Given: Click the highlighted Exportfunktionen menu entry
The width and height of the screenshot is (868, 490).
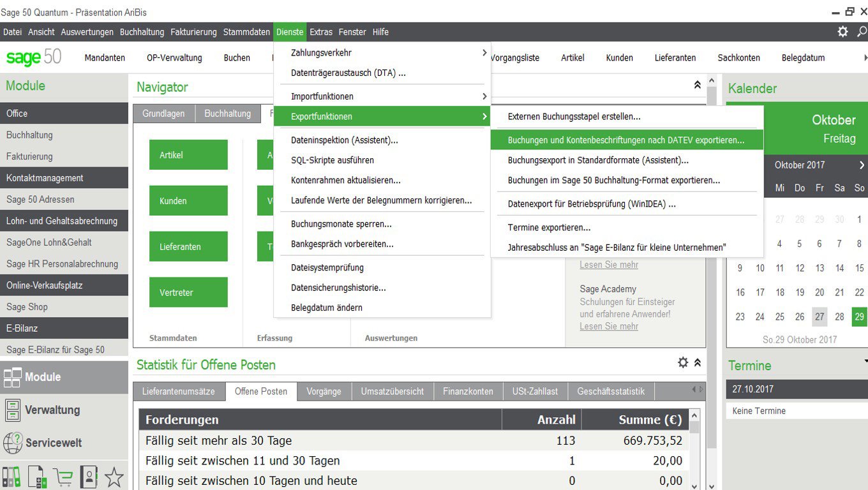Looking at the screenshot, I should [x=382, y=117].
